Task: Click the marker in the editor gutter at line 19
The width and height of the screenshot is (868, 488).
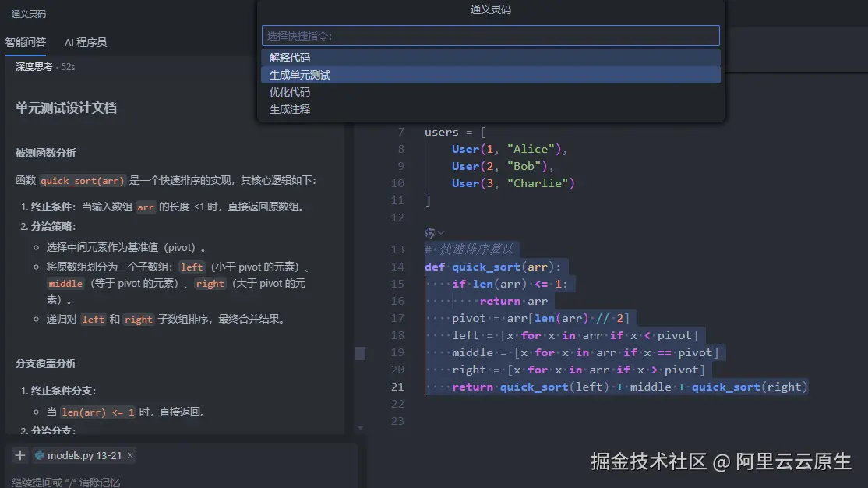Action: [361, 353]
